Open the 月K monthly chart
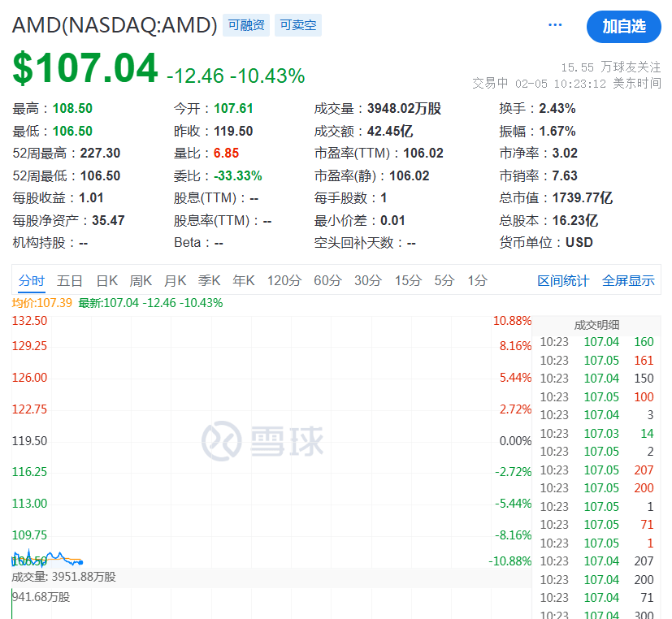672x619 pixels. click(175, 280)
